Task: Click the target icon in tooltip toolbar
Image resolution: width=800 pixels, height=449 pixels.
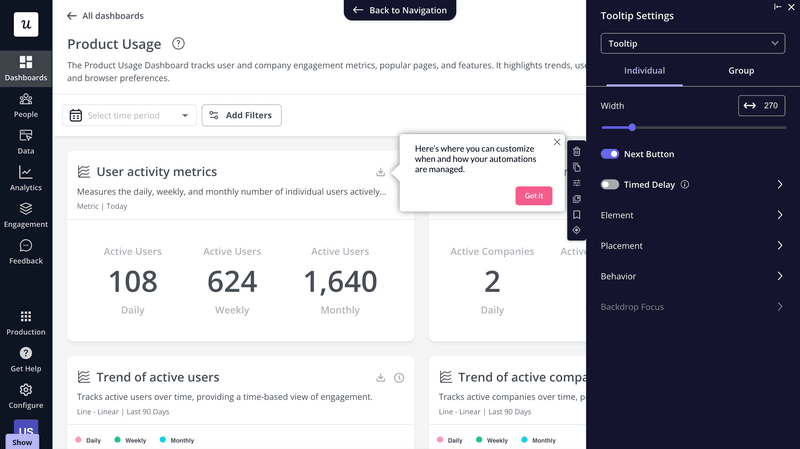Action: tap(577, 230)
